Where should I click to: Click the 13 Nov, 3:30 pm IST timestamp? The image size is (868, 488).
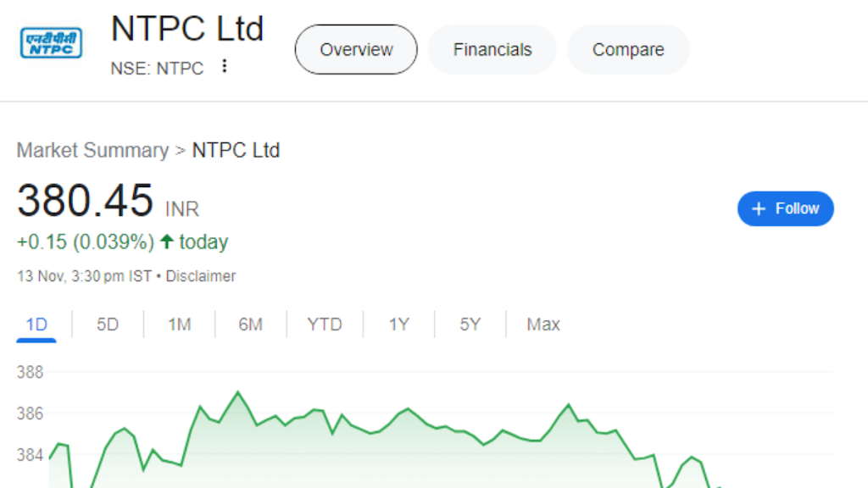pyautogui.click(x=84, y=276)
